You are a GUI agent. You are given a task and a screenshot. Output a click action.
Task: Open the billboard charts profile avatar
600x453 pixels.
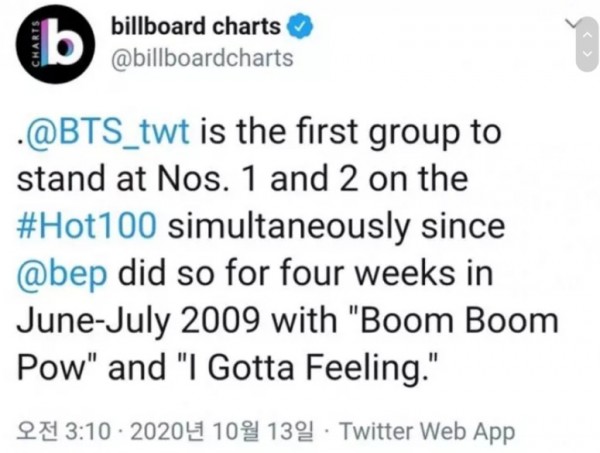point(55,44)
